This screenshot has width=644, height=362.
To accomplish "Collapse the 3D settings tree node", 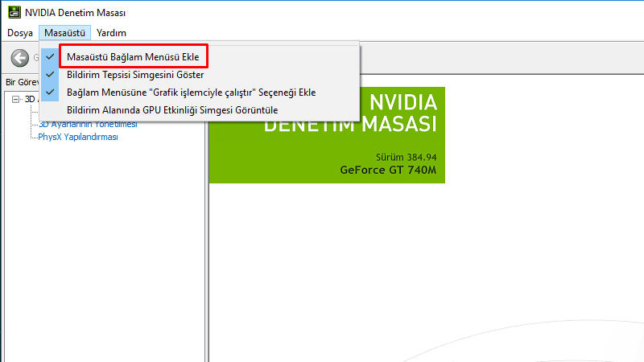I will pyautogui.click(x=16, y=99).
